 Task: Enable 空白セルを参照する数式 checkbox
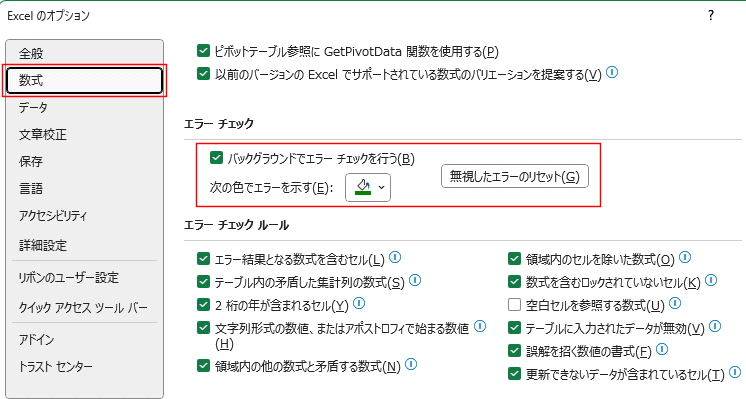[x=514, y=304]
